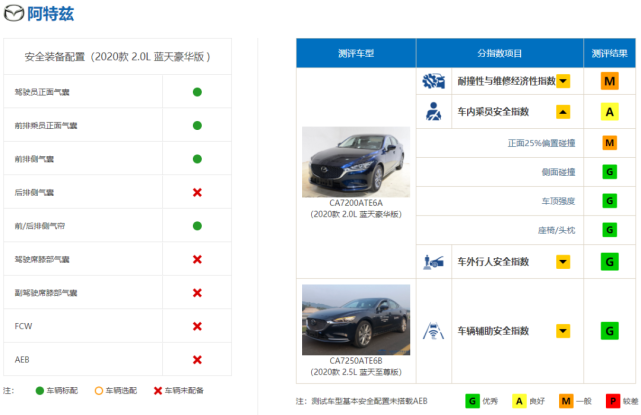This screenshot has height=415, width=641.
Task: Open the CA7200ATE6A car photo
Action: (x=356, y=162)
